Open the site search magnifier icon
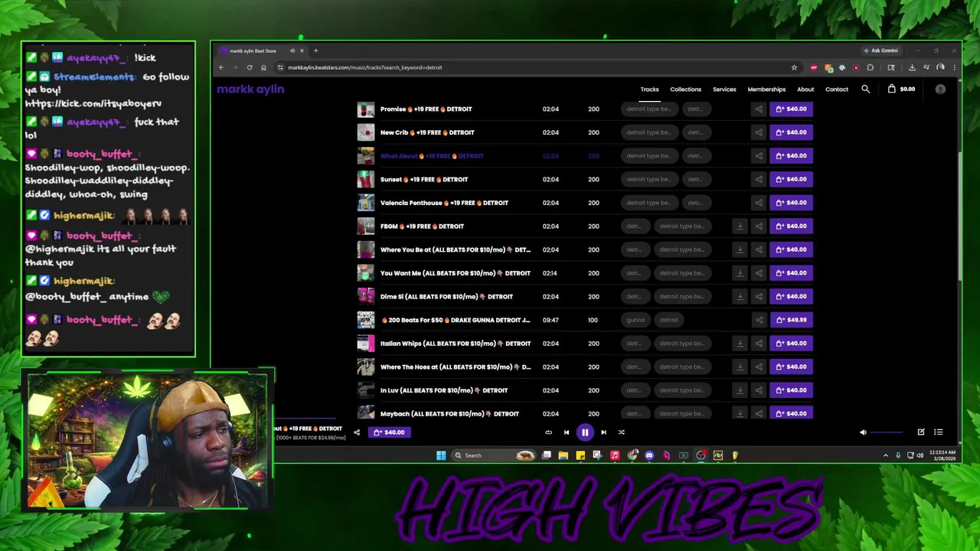 (x=865, y=90)
